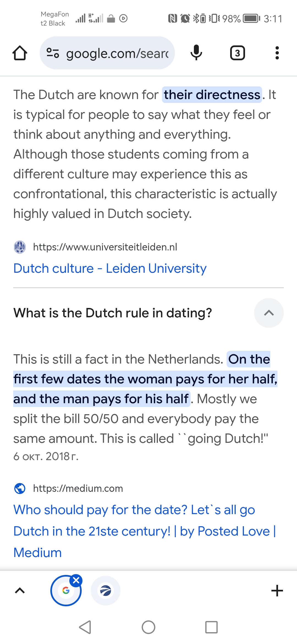Tap the universiteitleiden.nl source URL

[105, 247]
